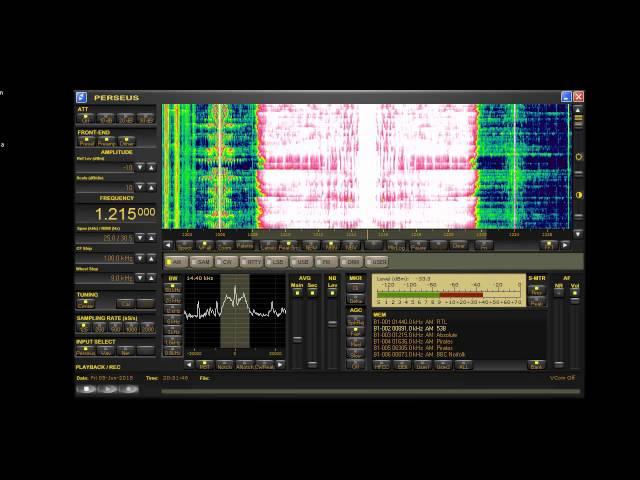This screenshot has height=480, width=640.
Task: Set AGC to Slow
Action: [x=356, y=354]
